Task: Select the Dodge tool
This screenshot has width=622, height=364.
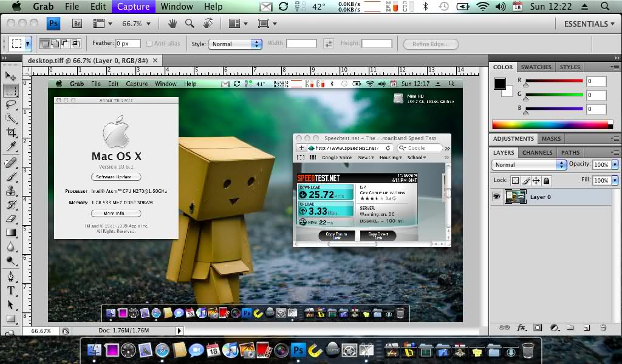Action: click(11, 261)
